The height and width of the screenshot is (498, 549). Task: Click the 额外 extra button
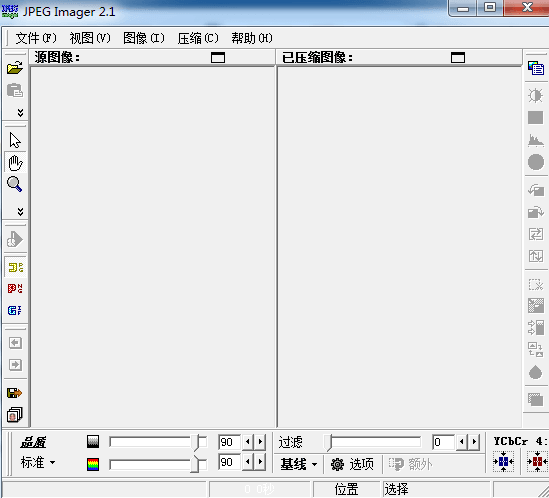click(x=410, y=464)
